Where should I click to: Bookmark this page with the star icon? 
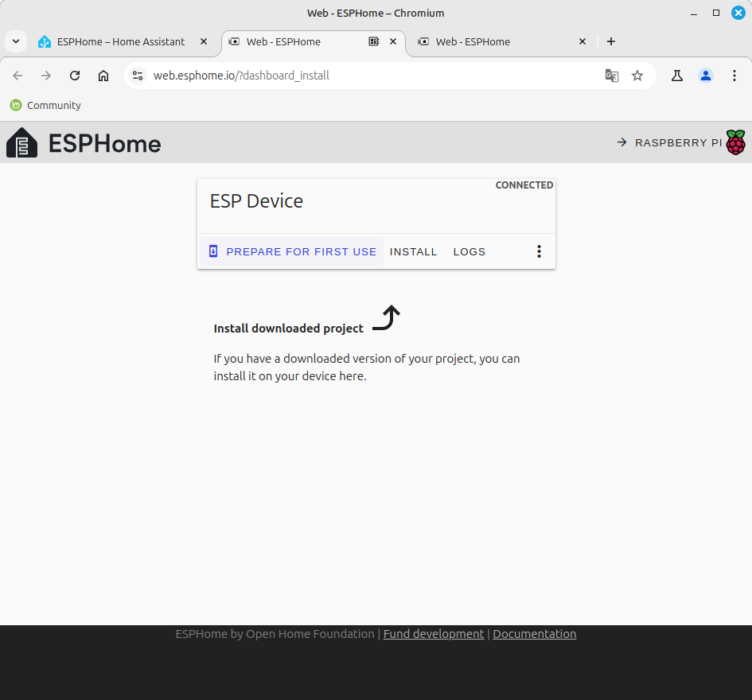coord(637,76)
